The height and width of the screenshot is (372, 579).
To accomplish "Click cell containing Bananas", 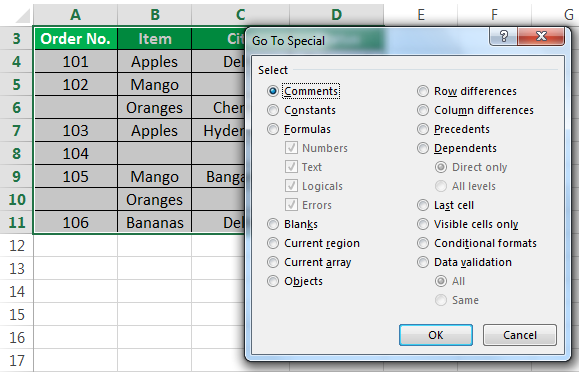I will pos(155,223).
